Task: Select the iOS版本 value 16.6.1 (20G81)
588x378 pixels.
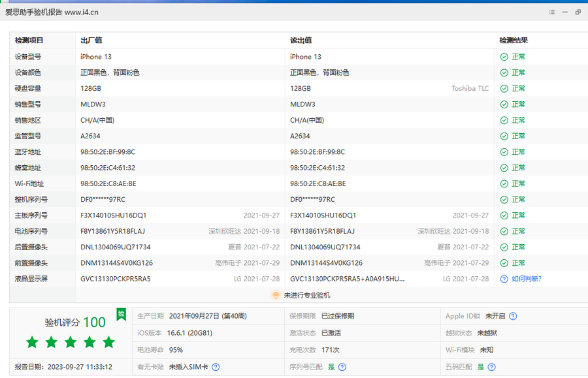Action: pos(189,333)
